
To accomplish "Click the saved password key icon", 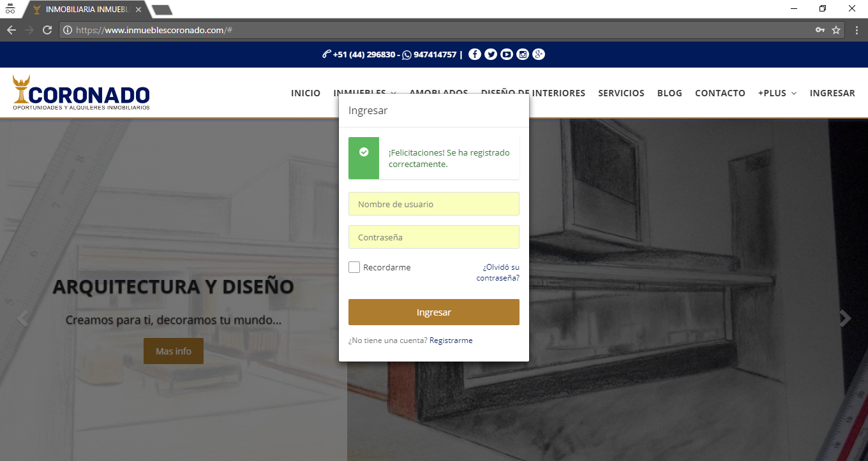I will (820, 30).
